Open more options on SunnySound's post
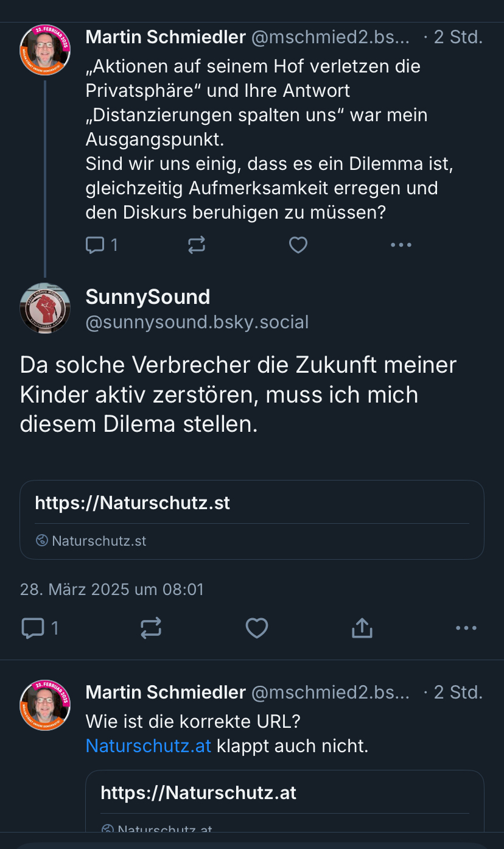Screen dimensions: 504x849 pyautogui.click(x=466, y=628)
